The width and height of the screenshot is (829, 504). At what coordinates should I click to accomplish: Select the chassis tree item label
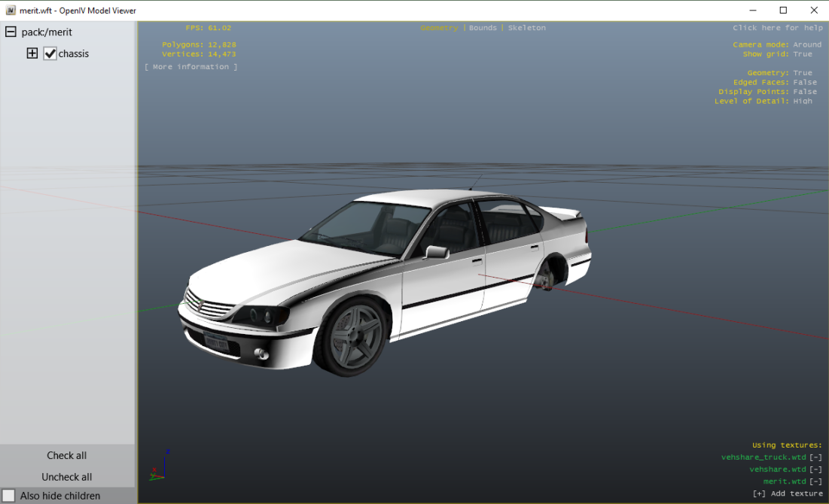pos(74,54)
